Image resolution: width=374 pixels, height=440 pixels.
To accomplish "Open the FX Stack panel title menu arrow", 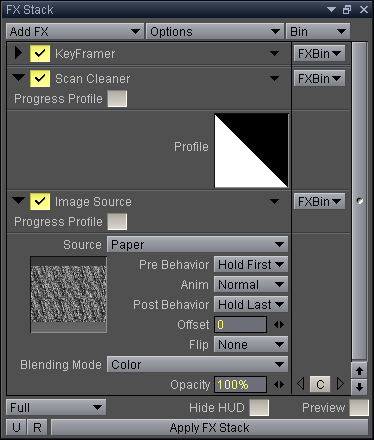I will [x=331, y=10].
